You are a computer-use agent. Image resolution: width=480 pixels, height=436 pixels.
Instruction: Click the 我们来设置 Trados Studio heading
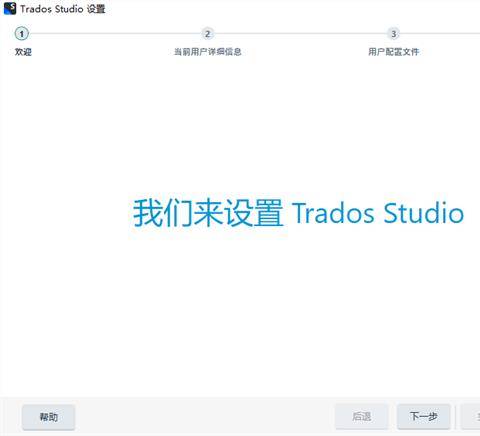pyautogui.click(x=298, y=213)
